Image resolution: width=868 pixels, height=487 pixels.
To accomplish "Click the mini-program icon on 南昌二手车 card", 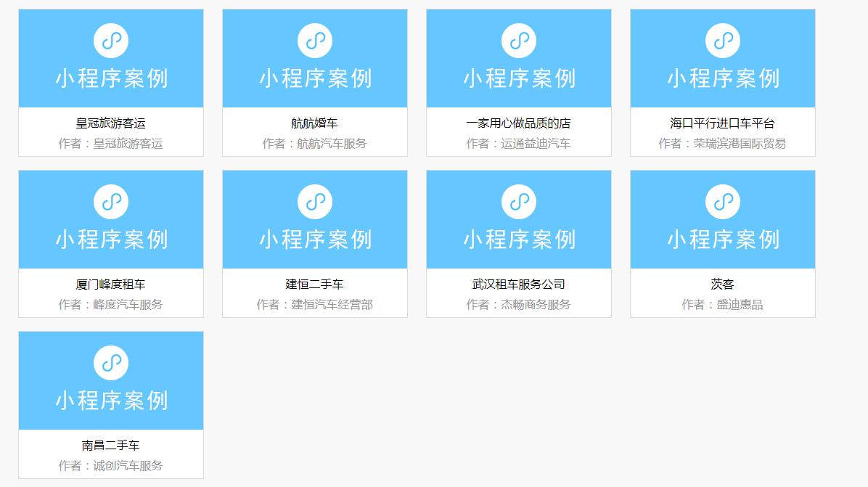I will (x=111, y=363).
